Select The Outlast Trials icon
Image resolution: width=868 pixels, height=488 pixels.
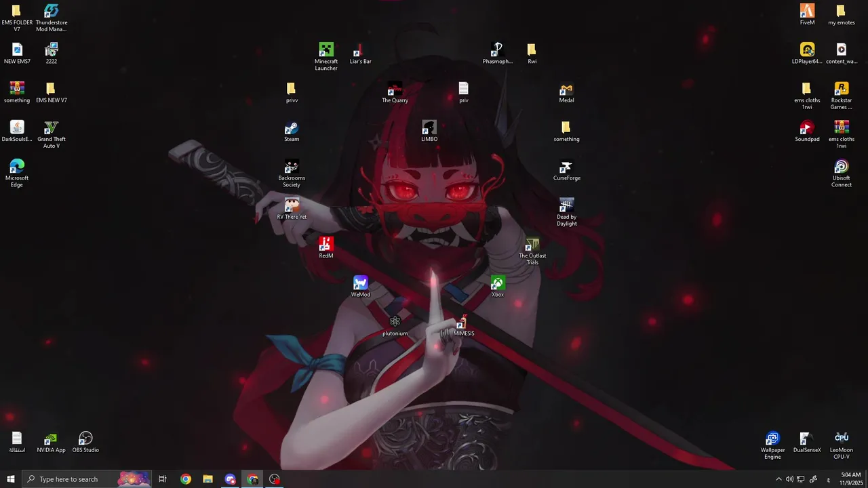(532, 244)
